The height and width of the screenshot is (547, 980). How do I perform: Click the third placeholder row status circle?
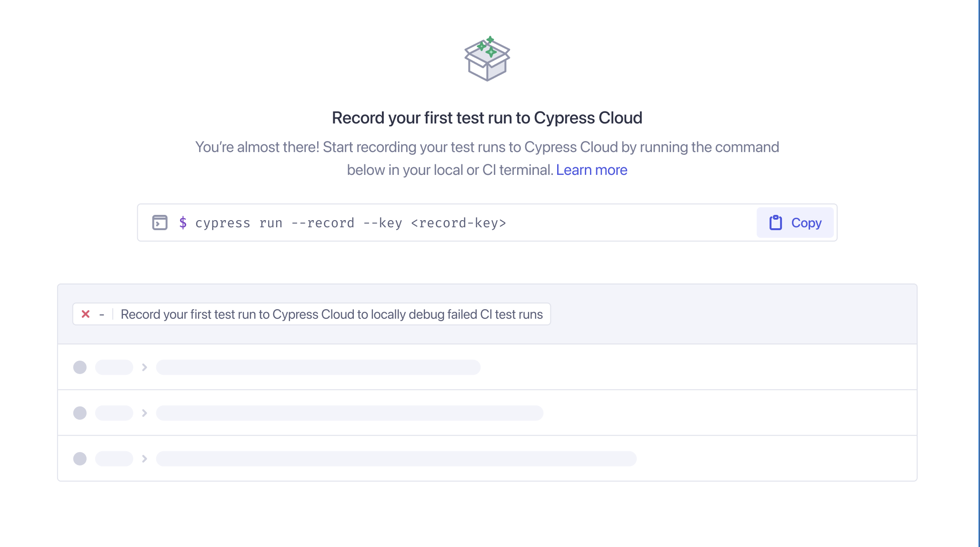pyautogui.click(x=80, y=459)
